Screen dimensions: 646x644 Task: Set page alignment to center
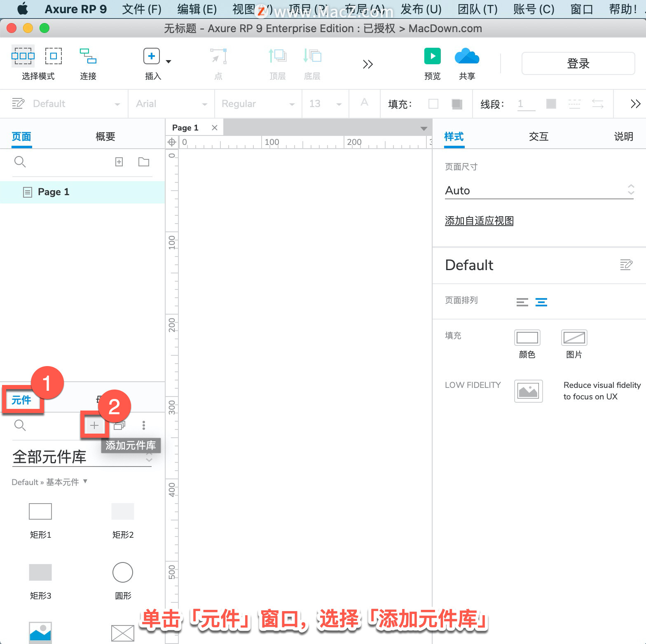[x=541, y=302]
